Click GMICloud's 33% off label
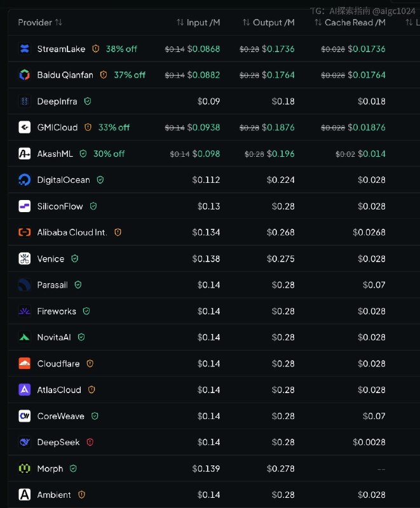This screenshot has height=508, width=420. [114, 128]
